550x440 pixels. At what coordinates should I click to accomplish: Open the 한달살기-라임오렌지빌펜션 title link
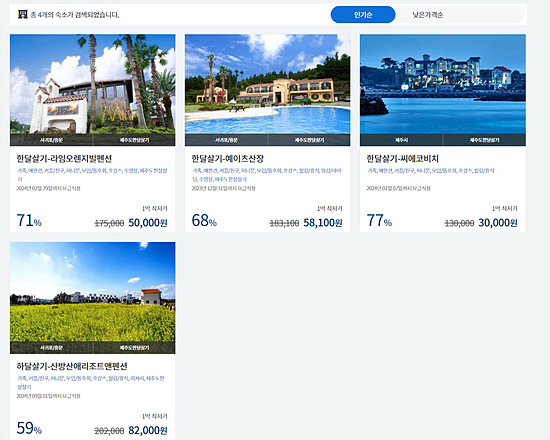[64, 159]
